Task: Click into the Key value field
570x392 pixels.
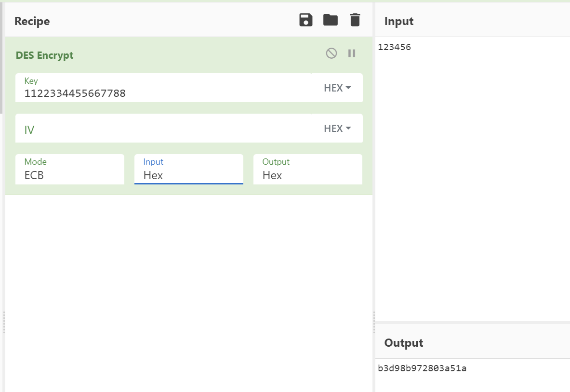Action: click(x=164, y=93)
